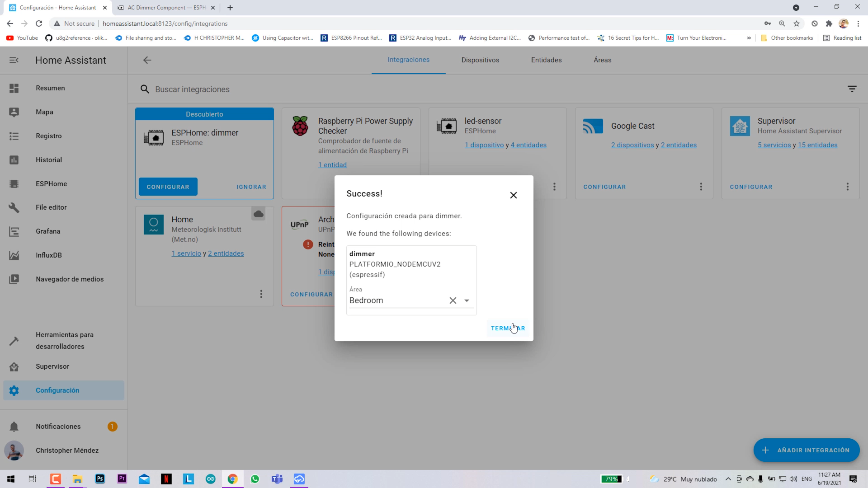Click the Resumen dashboard icon in sidebar
Viewport: 868px width, 488px height.
click(x=14, y=88)
